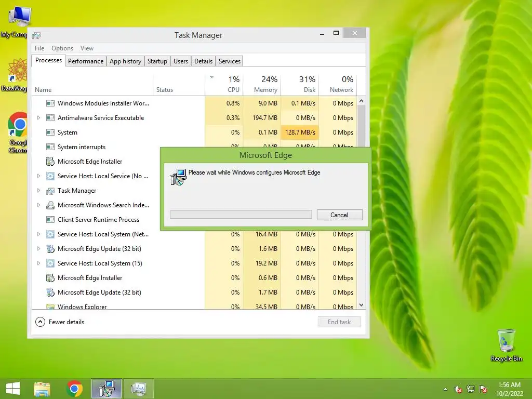Click the process list scrollbar down arrow
Viewport: 532px width, 399px height.
[362, 305]
